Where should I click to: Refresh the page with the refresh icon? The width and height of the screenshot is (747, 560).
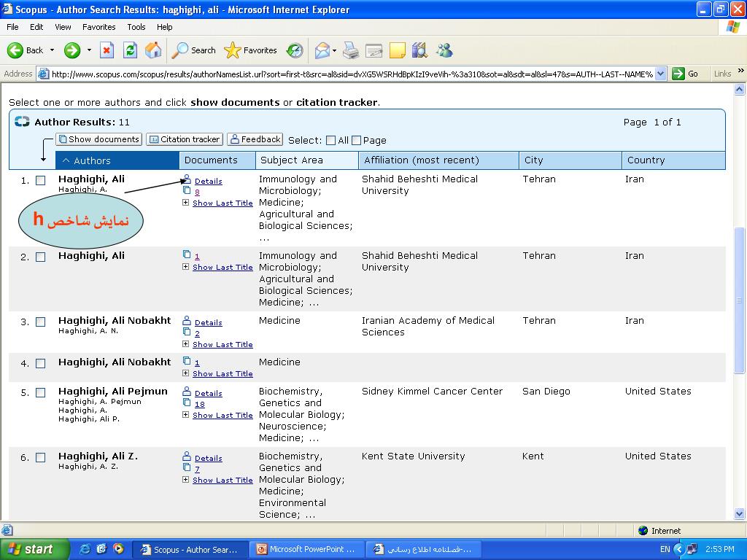click(130, 50)
